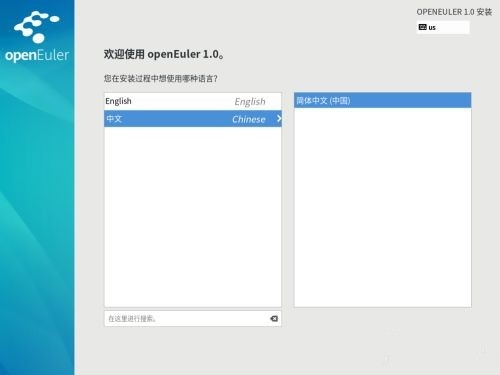500x375 pixels.
Task: Click the openEuler wordmark text
Action: pos(37,55)
